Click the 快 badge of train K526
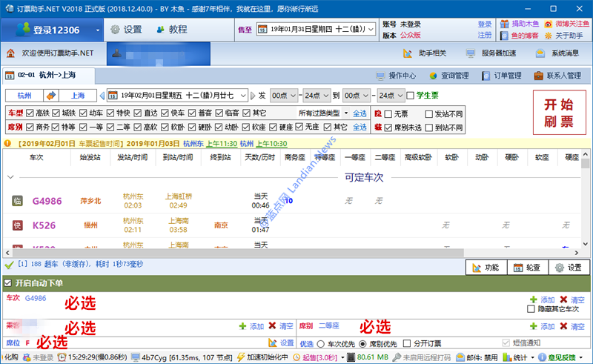 (x=17, y=225)
